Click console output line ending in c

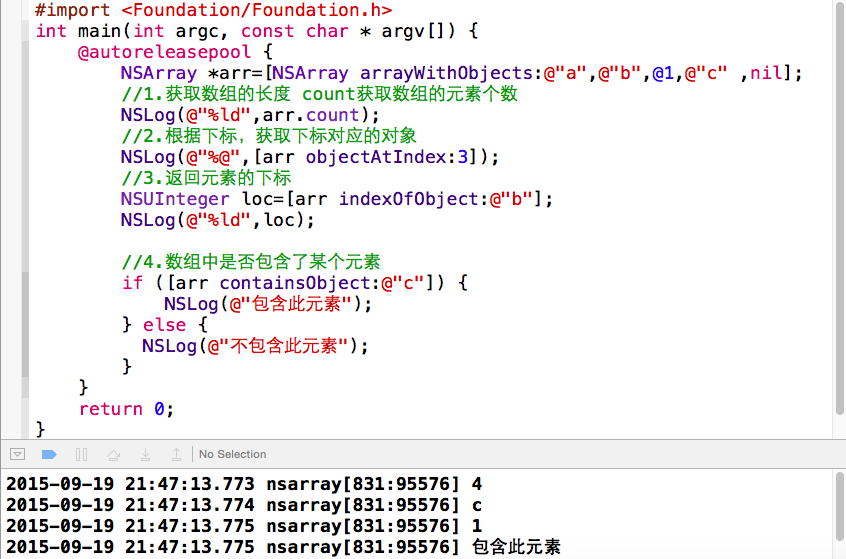click(x=244, y=505)
